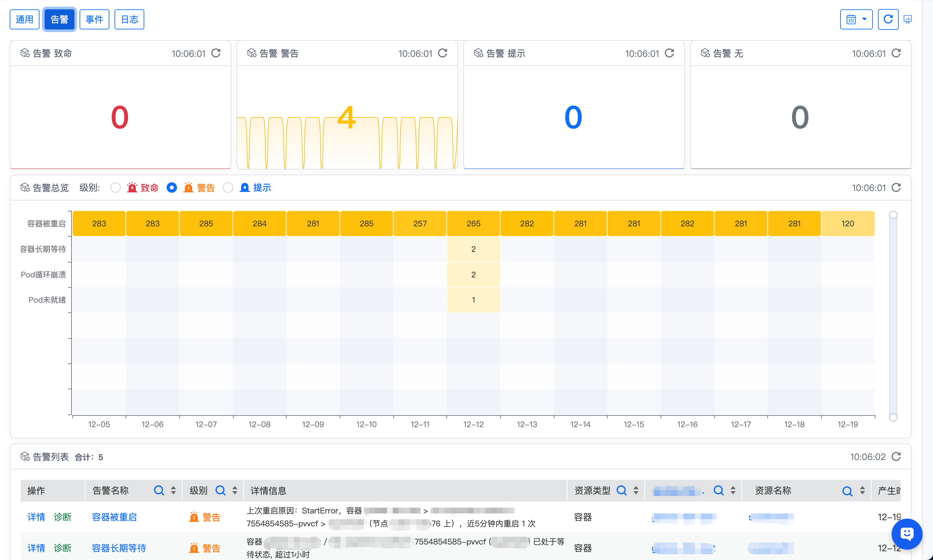This screenshot has width=933, height=560.
Task: Open the chat assistant bubble
Action: click(x=906, y=533)
